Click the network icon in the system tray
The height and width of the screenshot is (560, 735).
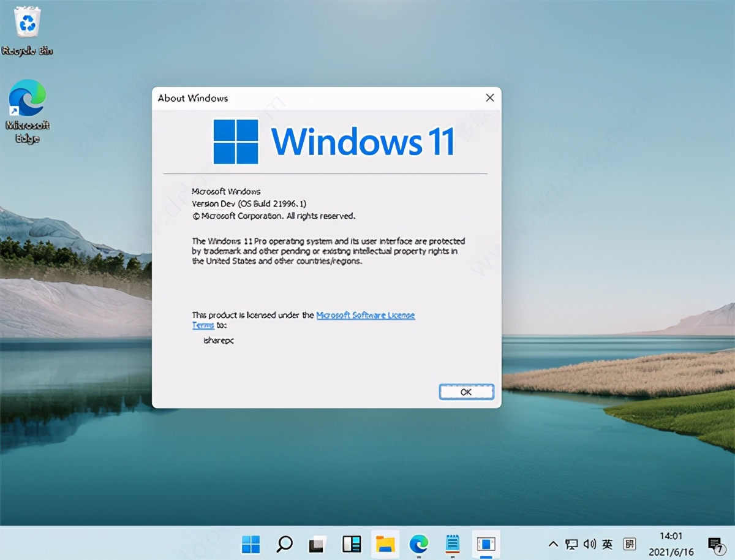point(571,544)
